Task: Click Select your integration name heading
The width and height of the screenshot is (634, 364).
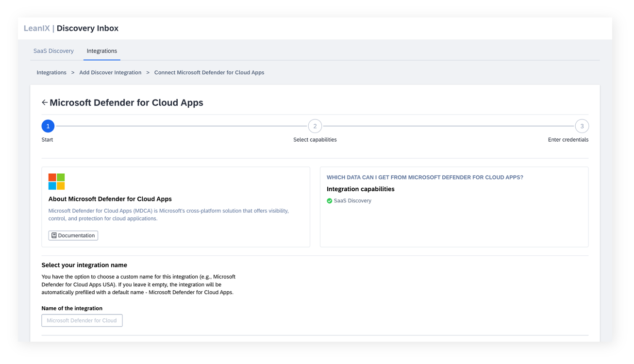Action: pos(84,265)
